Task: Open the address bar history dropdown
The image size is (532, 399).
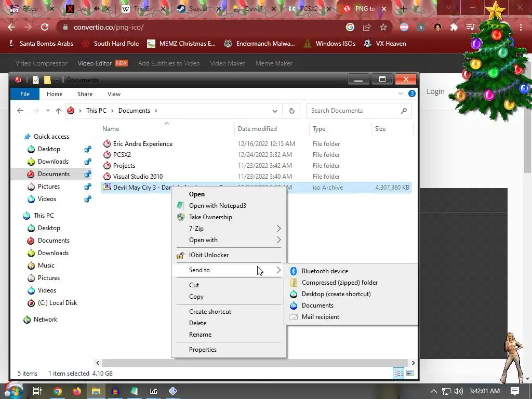Action: pos(275,111)
